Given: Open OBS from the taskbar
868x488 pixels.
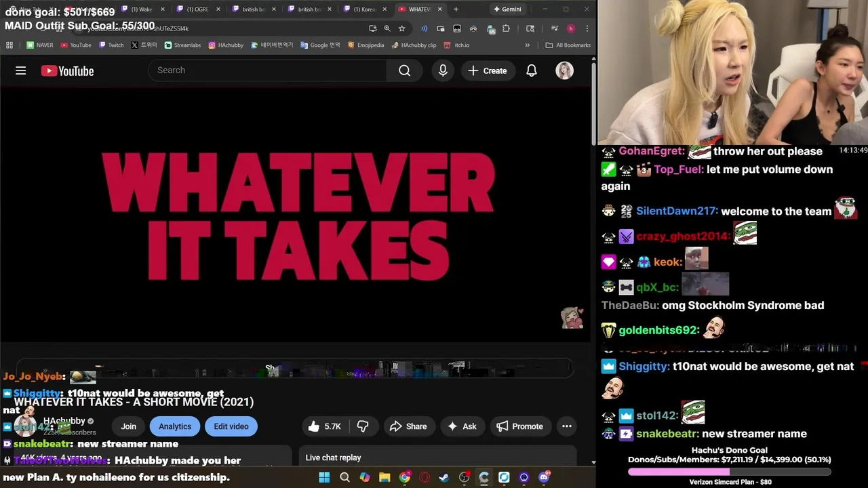Looking at the screenshot, I should (x=465, y=477).
